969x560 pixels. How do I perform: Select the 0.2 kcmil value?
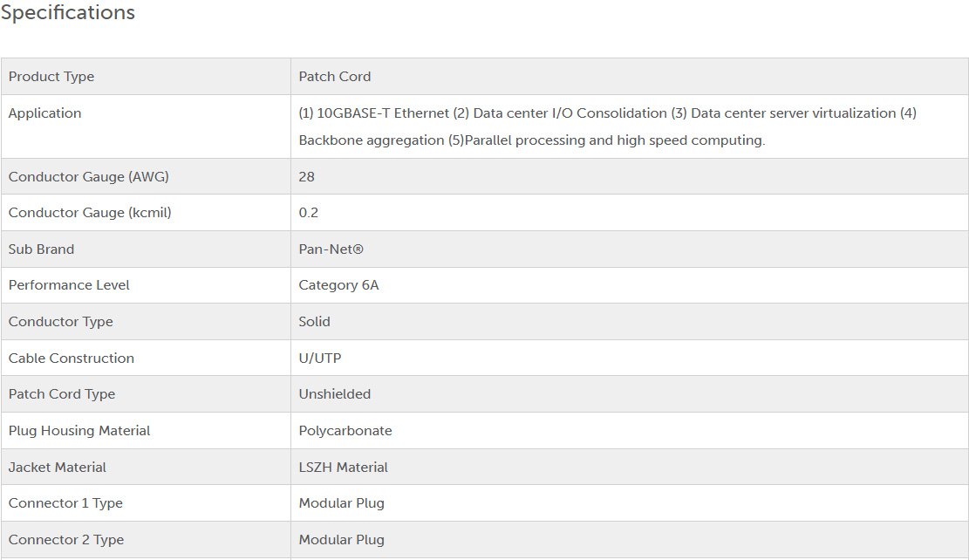309,213
